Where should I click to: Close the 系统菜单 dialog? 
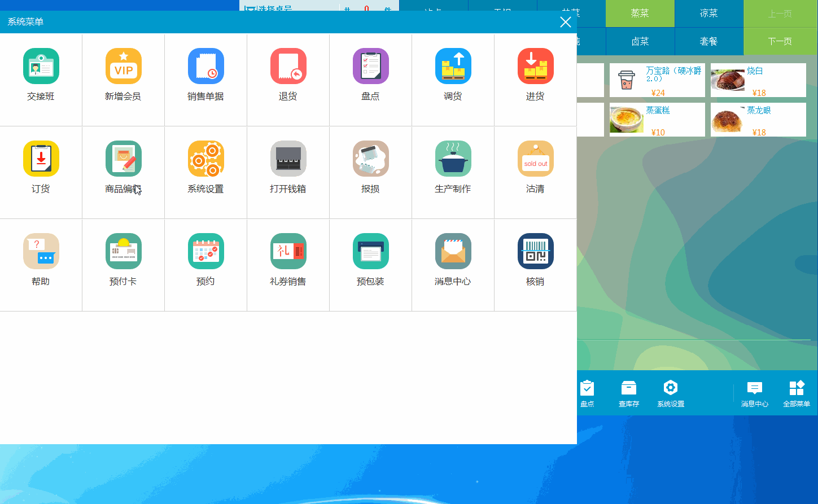565,22
